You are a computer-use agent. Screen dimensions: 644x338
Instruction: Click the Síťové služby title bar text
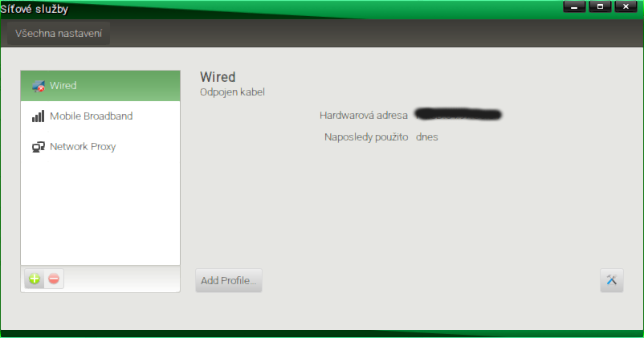[35, 9]
